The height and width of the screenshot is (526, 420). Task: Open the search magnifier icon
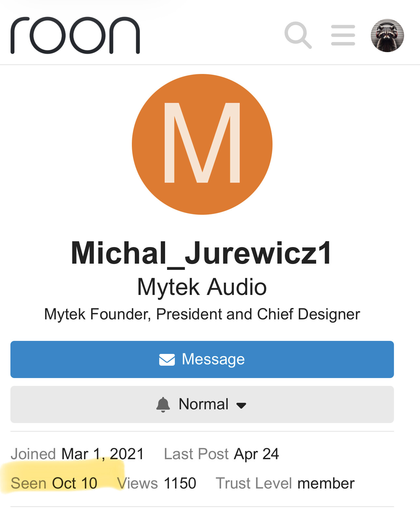click(x=298, y=35)
